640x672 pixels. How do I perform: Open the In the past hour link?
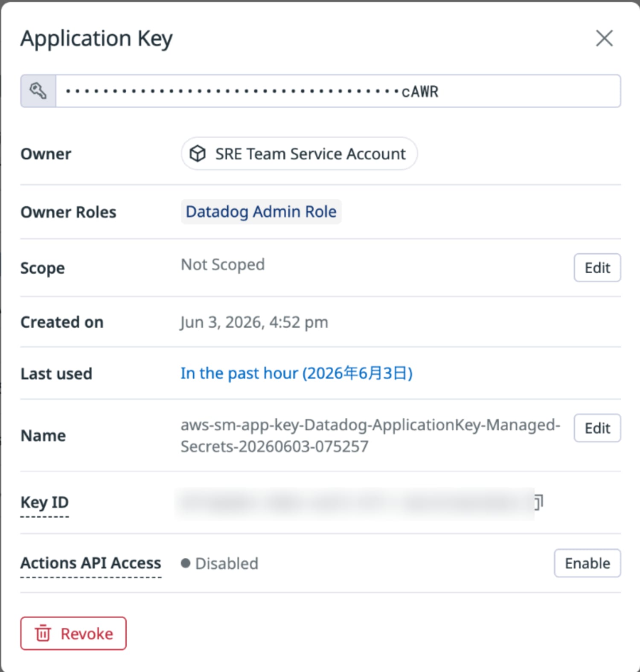coord(297,373)
